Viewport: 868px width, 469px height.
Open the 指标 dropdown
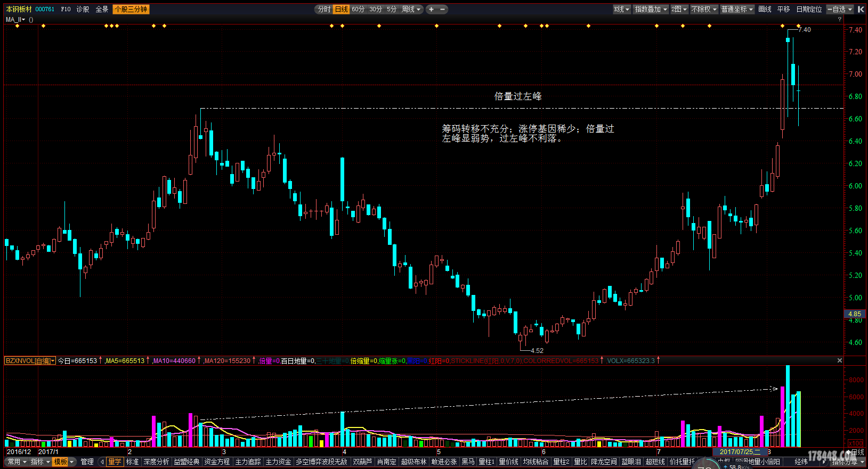point(40,462)
